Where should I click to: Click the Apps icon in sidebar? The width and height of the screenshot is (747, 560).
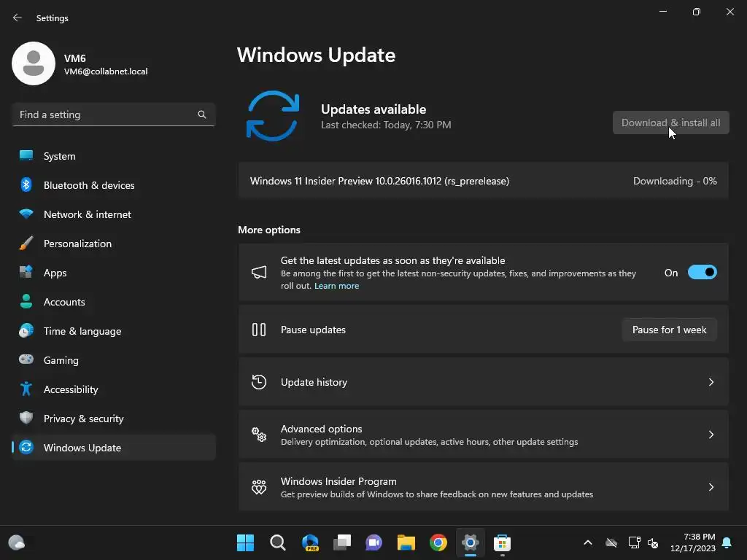click(26, 272)
